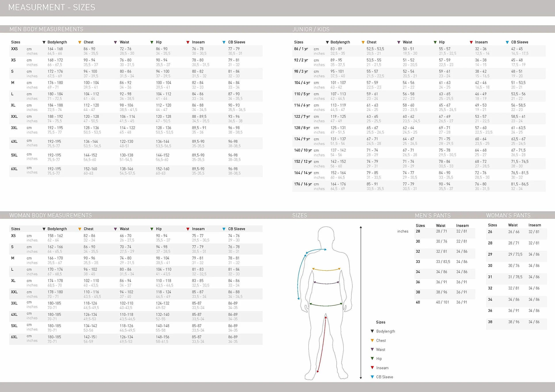Click the 'MEASURMENT - SIZES' page title
This screenshot has height=392, width=555.
(52, 8)
